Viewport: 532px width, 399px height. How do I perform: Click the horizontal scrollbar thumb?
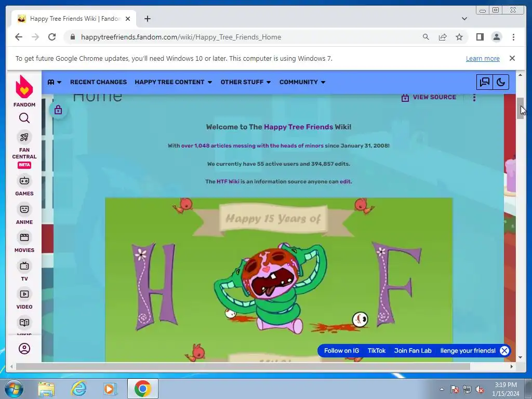[243, 366]
